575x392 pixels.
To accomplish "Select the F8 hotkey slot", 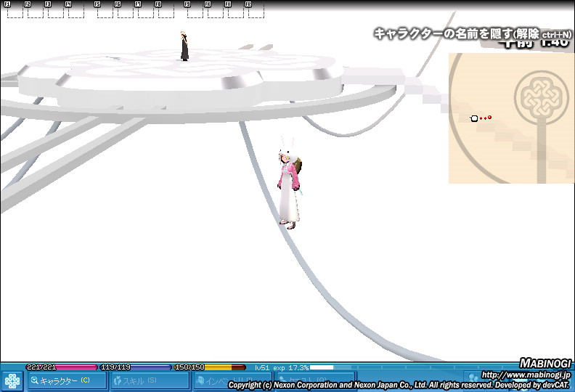I will [x=166, y=10].
